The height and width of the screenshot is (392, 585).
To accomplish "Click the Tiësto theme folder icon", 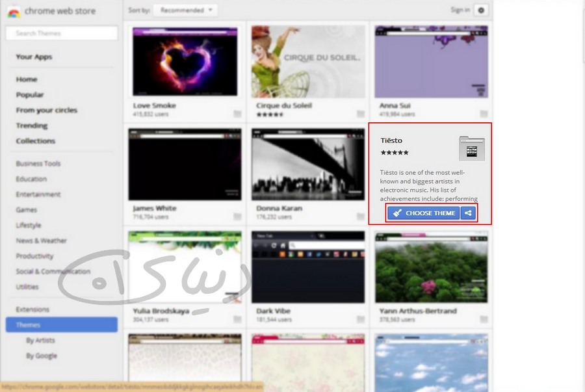I will coord(472,148).
